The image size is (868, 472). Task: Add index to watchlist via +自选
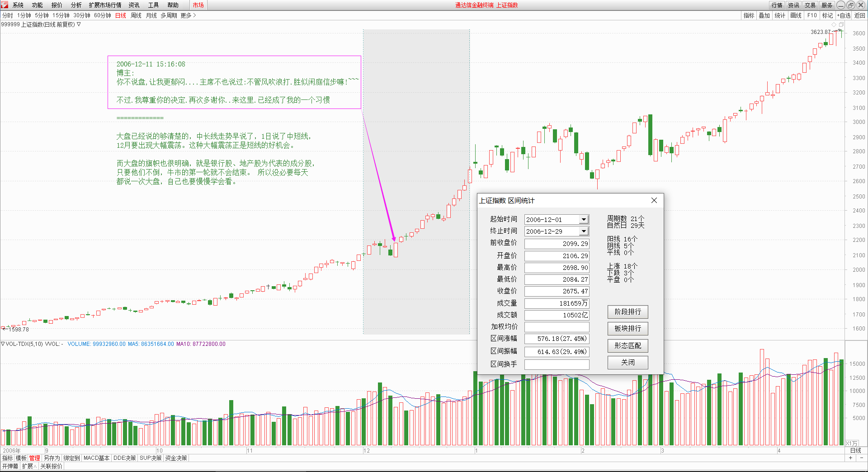click(x=844, y=15)
